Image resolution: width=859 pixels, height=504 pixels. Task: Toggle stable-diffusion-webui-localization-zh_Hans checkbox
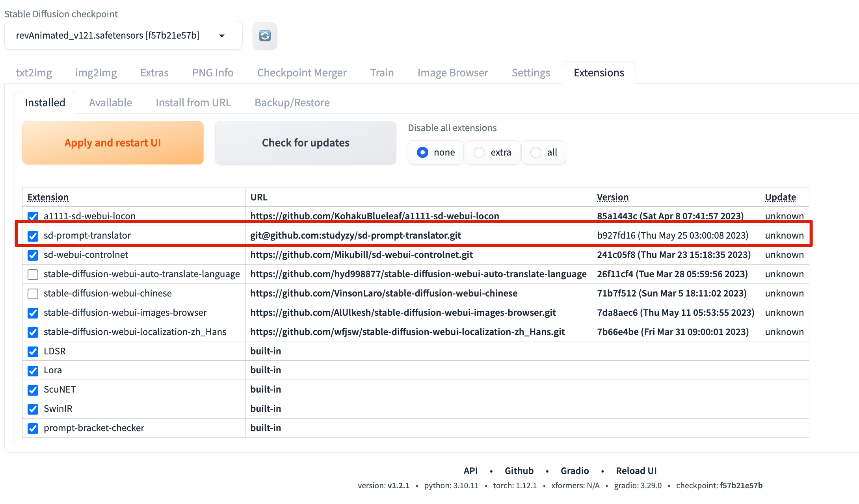pos(33,332)
